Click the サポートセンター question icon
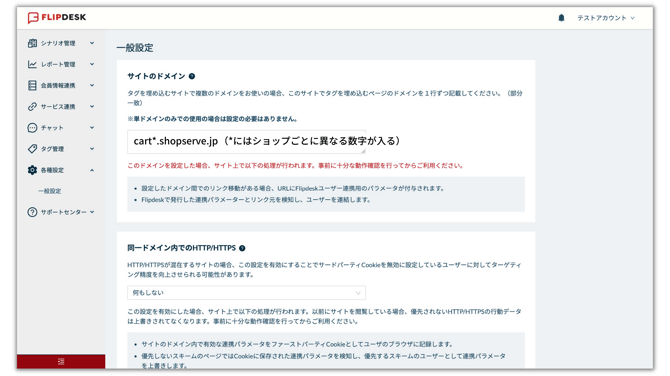 click(x=32, y=212)
